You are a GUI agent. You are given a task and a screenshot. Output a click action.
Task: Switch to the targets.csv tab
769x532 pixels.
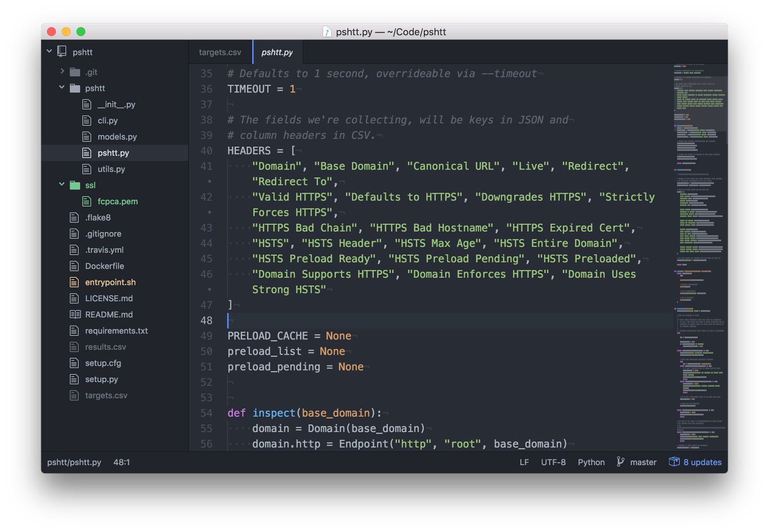[x=220, y=52]
